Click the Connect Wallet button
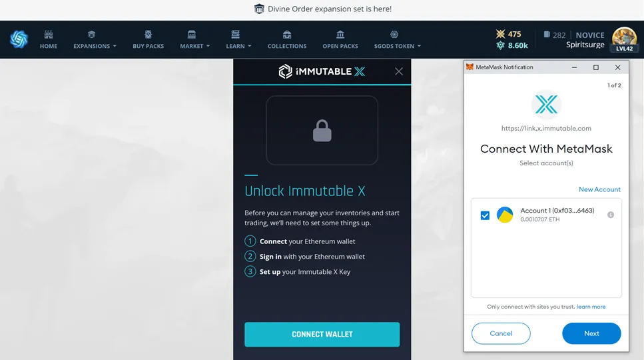Screen dimensions: 644x360 [322, 335]
